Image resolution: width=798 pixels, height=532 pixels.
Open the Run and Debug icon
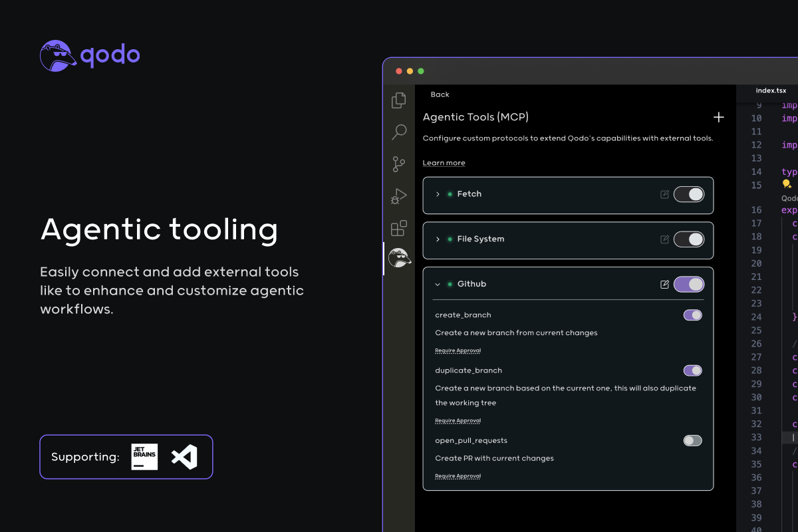399,196
